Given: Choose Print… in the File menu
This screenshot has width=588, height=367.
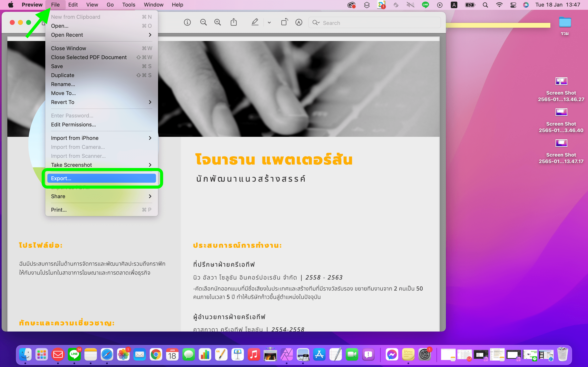Looking at the screenshot, I should [x=59, y=210].
